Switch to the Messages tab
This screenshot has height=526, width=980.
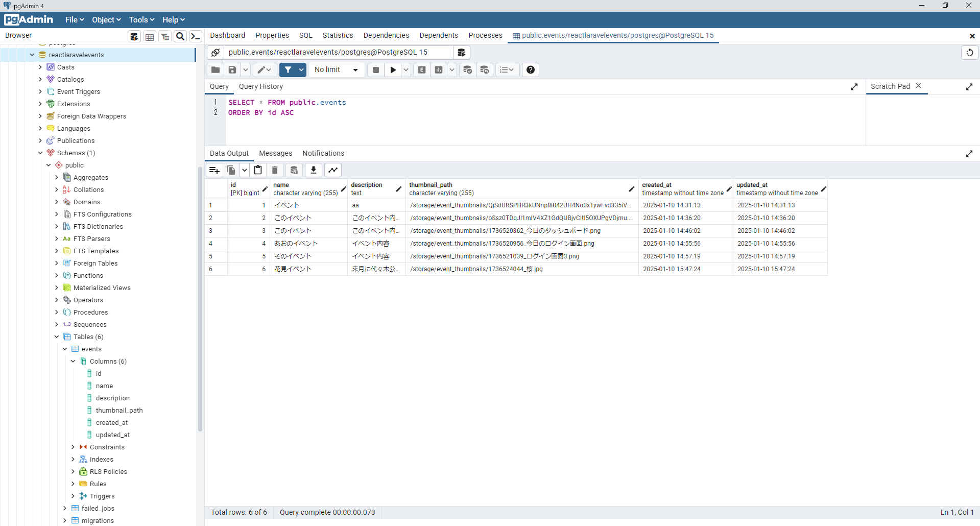276,154
